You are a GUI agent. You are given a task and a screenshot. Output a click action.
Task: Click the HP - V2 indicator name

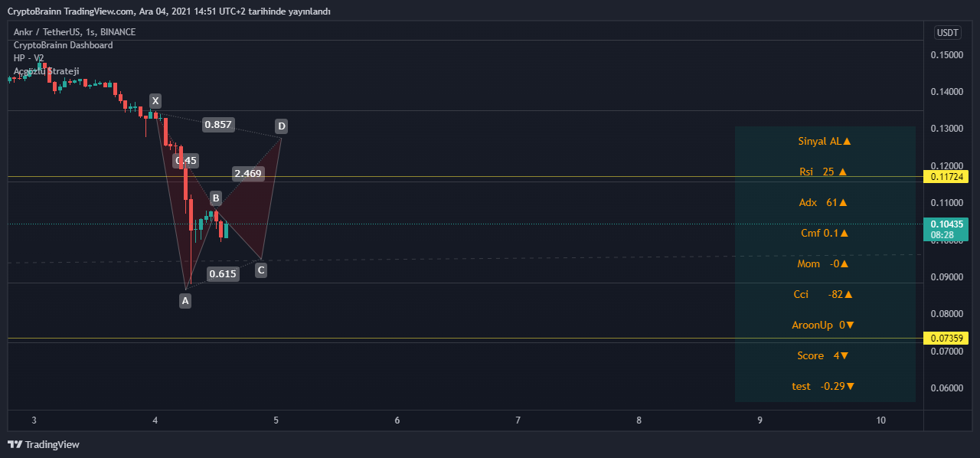click(x=29, y=58)
